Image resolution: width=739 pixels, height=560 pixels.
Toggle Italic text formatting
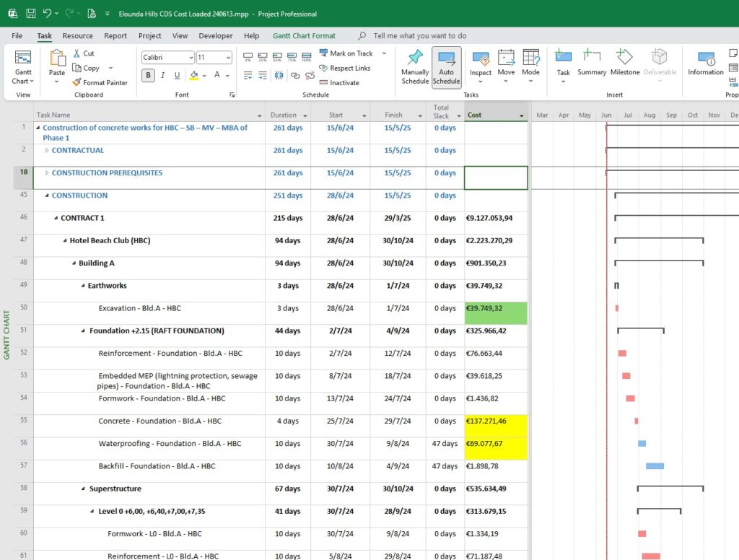click(163, 75)
